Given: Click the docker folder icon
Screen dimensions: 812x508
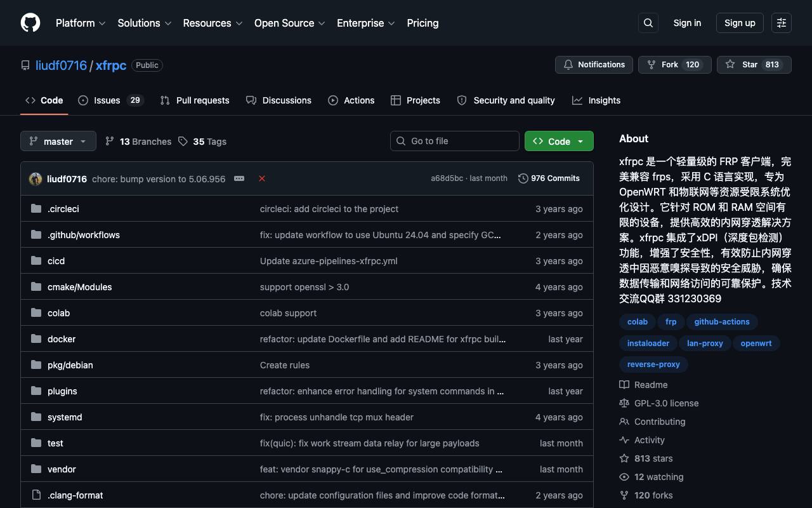Looking at the screenshot, I should click(36, 339).
